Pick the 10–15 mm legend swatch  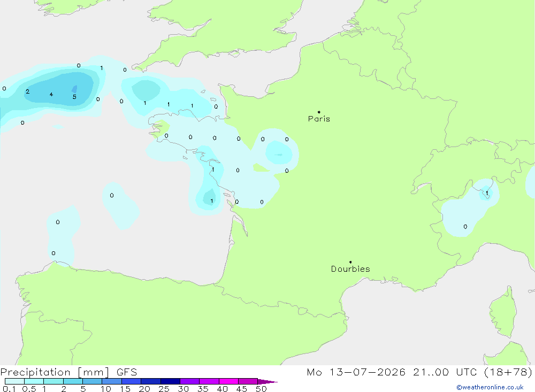point(112,381)
